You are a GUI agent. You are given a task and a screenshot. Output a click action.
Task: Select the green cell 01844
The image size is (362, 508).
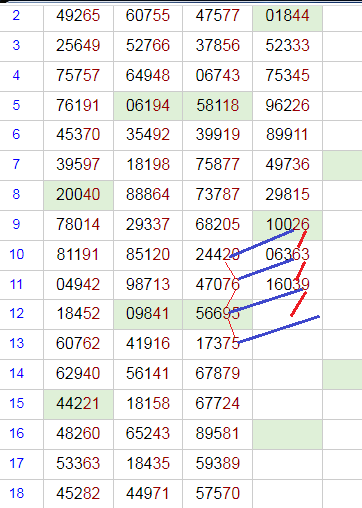(287, 16)
